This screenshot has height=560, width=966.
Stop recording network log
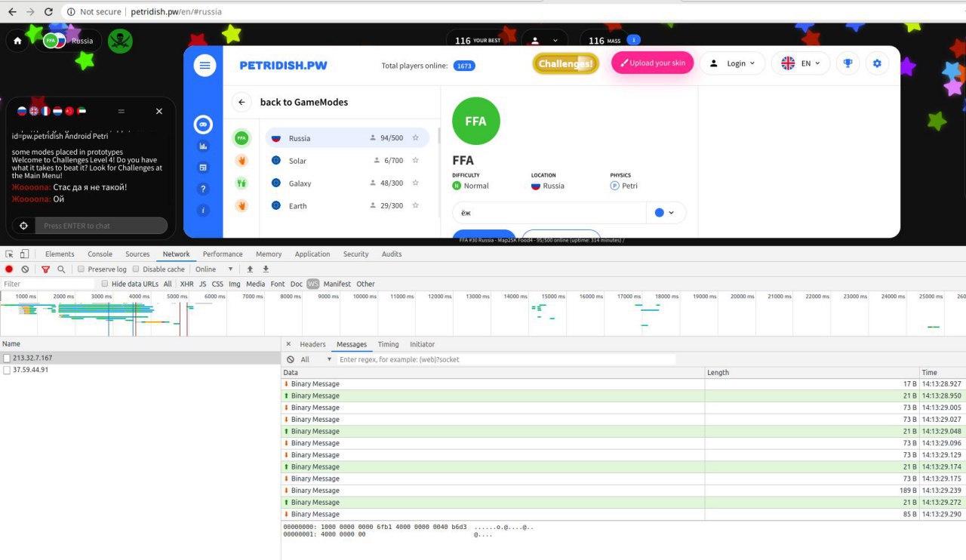(10, 269)
